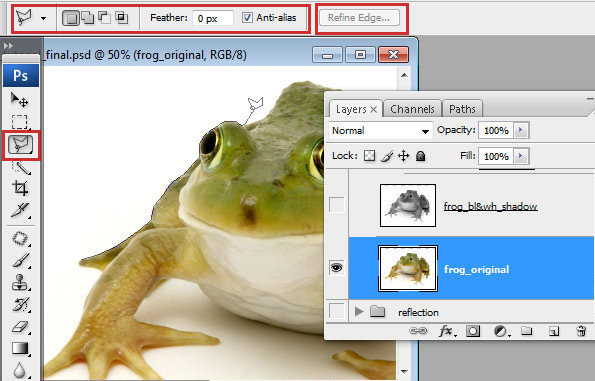The width and height of the screenshot is (595, 381).
Task: Switch to the Paths tab
Action: (x=462, y=109)
